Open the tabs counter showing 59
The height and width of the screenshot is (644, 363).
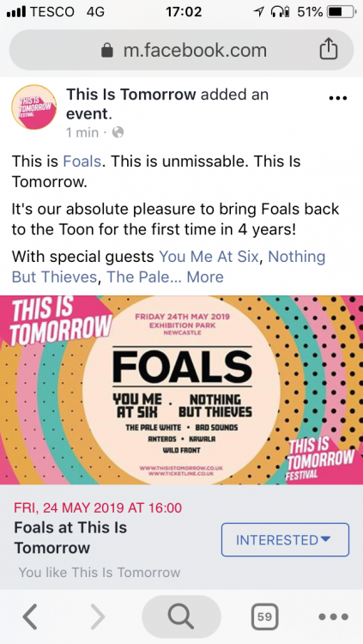coord(264,617)
